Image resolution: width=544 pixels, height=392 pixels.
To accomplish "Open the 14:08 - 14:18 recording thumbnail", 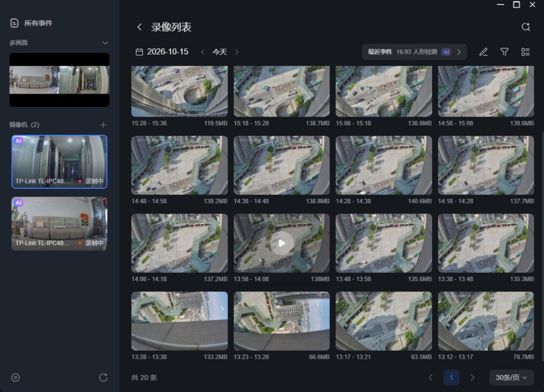I will [x=179, y=244].
